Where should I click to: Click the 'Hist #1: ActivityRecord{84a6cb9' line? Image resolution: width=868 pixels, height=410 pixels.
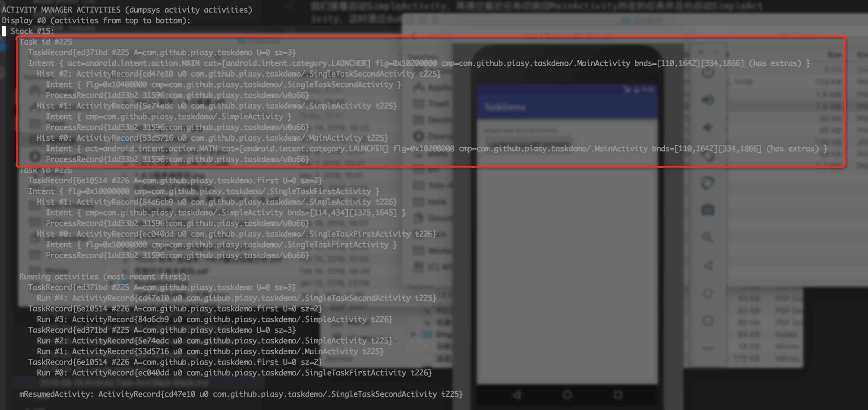click(x=217, y=202)
